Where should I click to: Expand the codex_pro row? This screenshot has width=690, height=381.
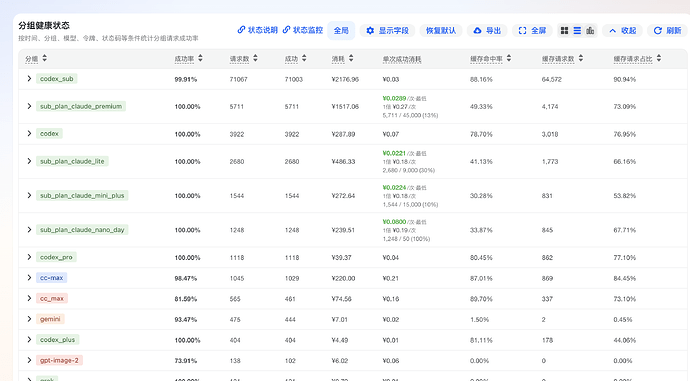(29, 257)
